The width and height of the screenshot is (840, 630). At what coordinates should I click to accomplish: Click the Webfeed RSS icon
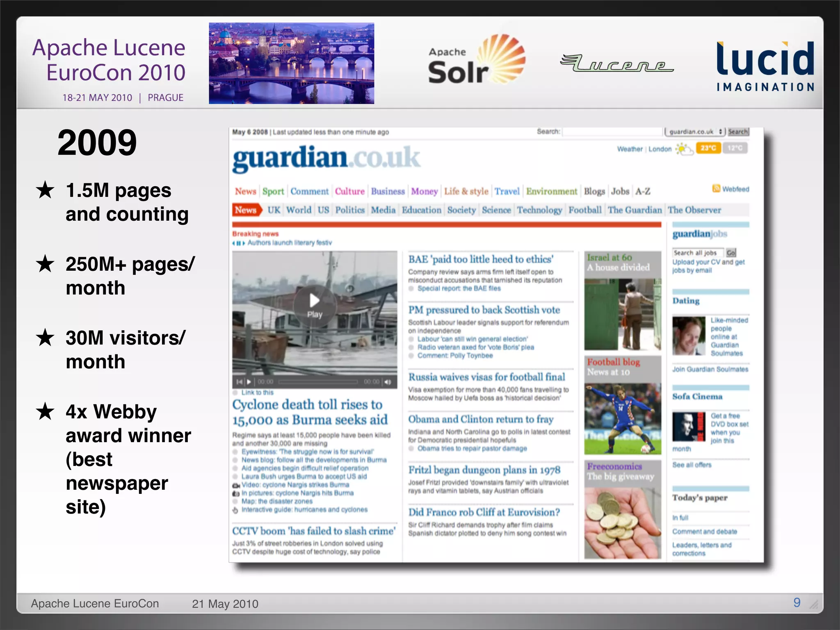point(716,189)
